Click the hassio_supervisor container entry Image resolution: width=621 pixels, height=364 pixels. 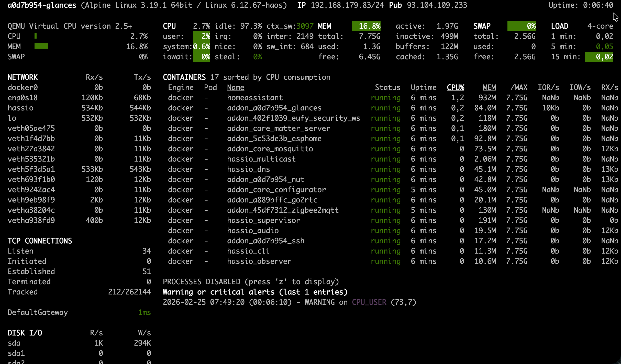[263, 220]
